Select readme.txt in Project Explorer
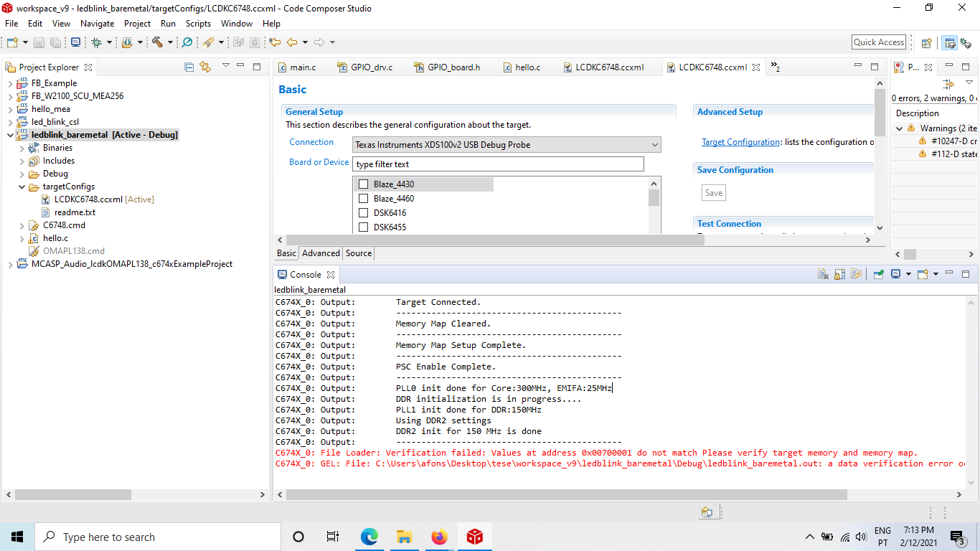 pos(75,212)
